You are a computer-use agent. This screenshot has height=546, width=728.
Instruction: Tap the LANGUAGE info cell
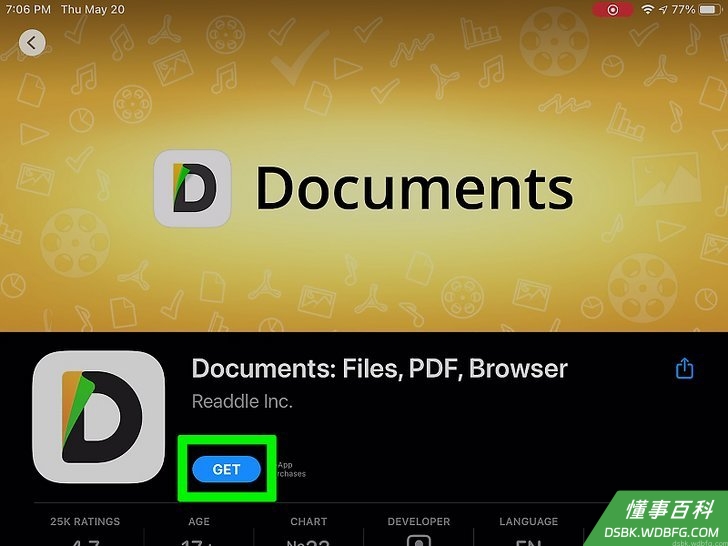tap(528, 532)
